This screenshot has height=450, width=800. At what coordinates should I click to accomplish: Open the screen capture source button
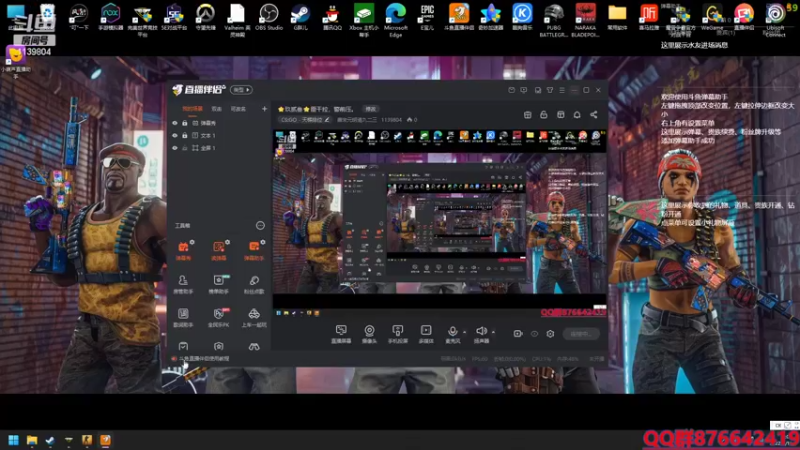(341, 334)
